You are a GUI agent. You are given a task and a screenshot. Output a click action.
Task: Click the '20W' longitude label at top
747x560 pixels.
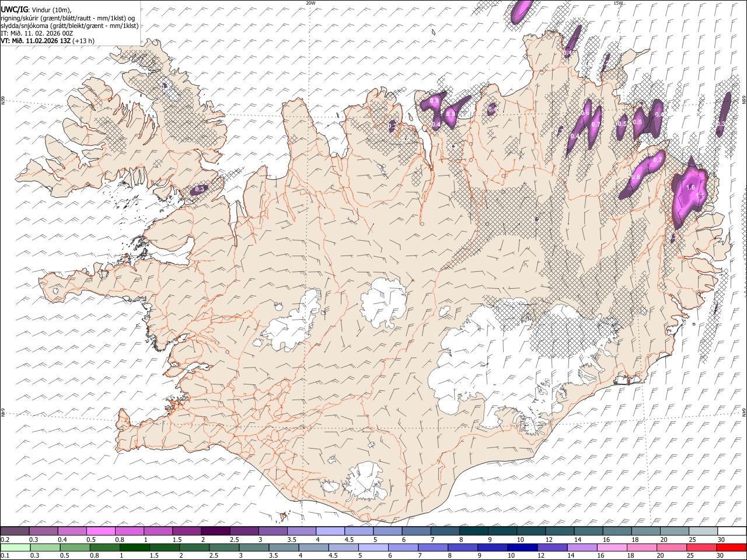[x=310, y=3]
